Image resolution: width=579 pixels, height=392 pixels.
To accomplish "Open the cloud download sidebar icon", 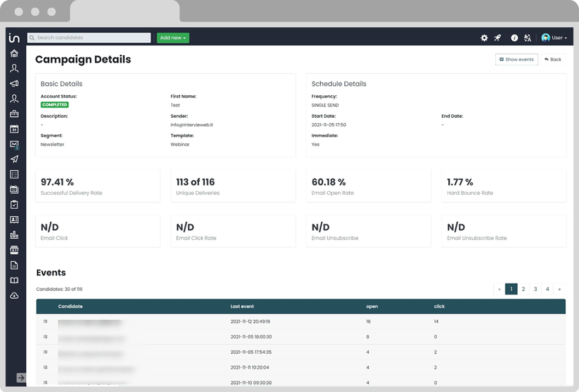I will 14,296.
